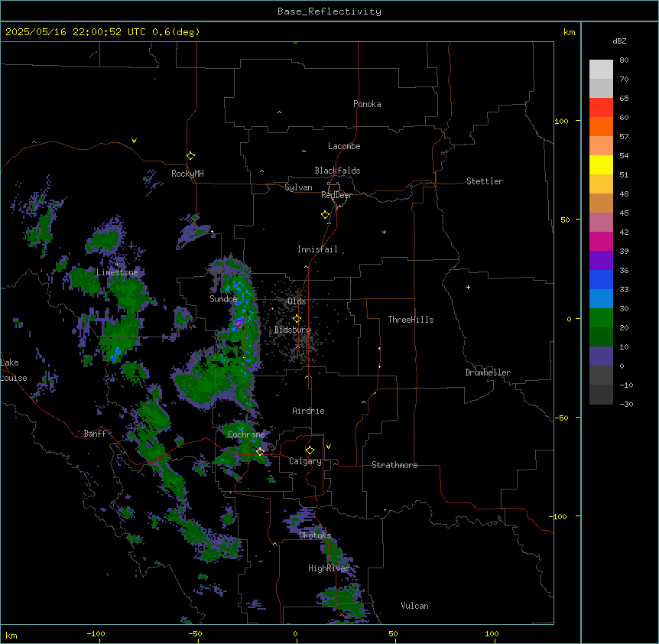
Task: Select the Stettler label on map
Action: (485, 181)
